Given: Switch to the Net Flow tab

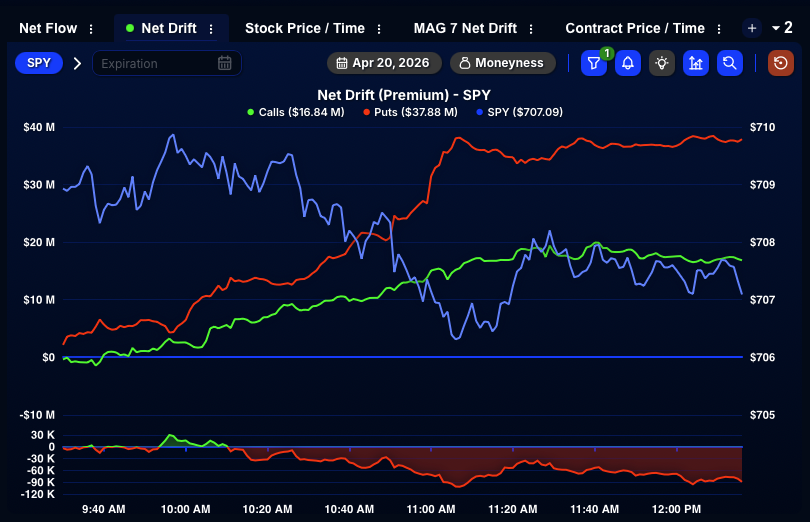Looking at the screenshot, I should [48, 28].
